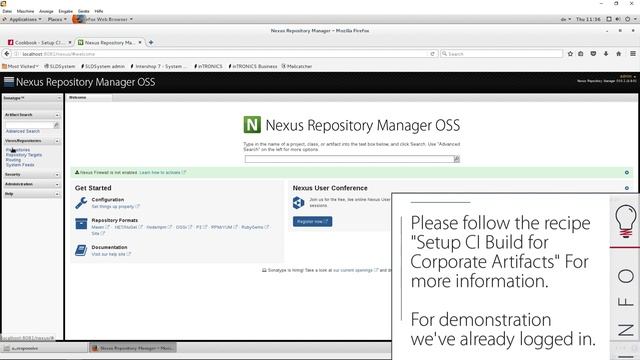Expand the Security section
This screenshot has width=640, height=360.
click(57, 175)
